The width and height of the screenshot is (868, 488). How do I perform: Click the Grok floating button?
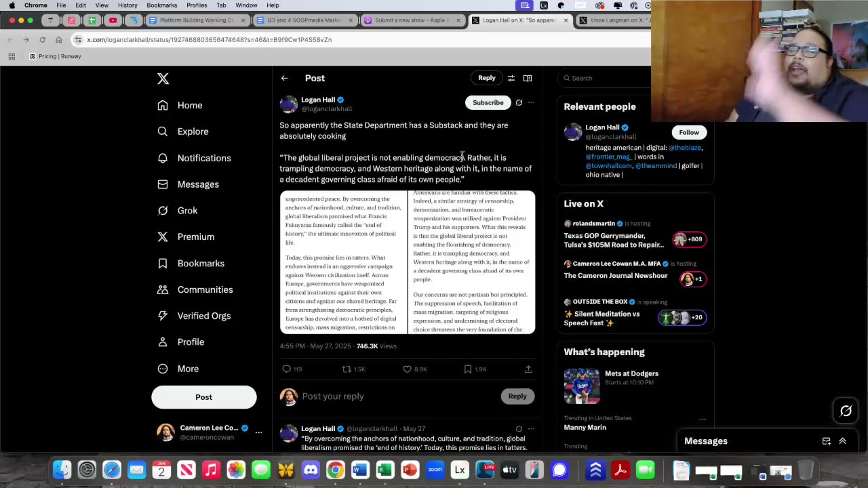846,411
